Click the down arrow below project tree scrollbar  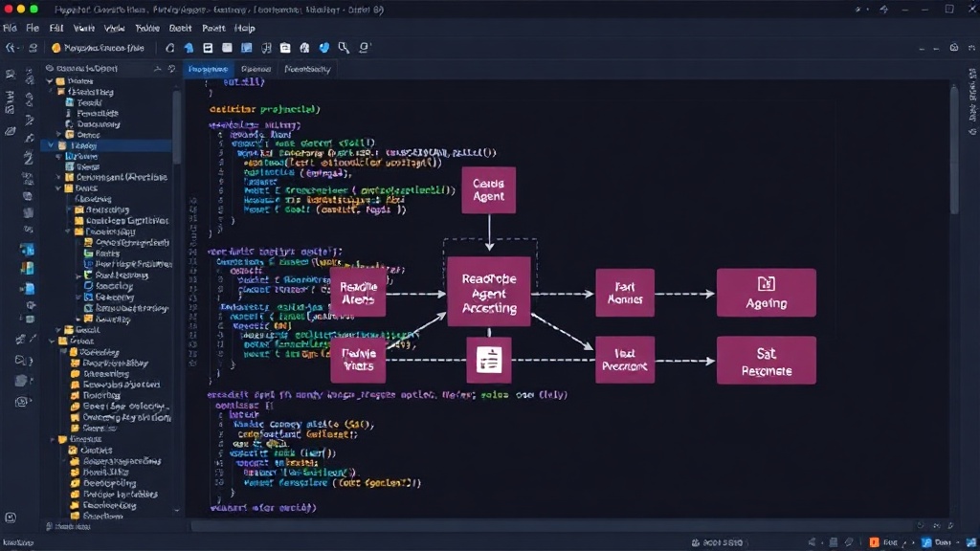click(x=177, y=511)
